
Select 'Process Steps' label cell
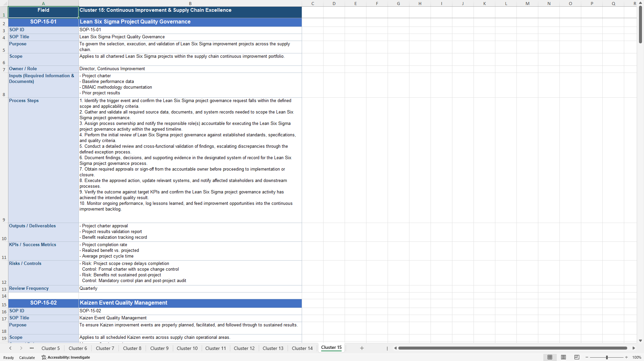(43, 160)
